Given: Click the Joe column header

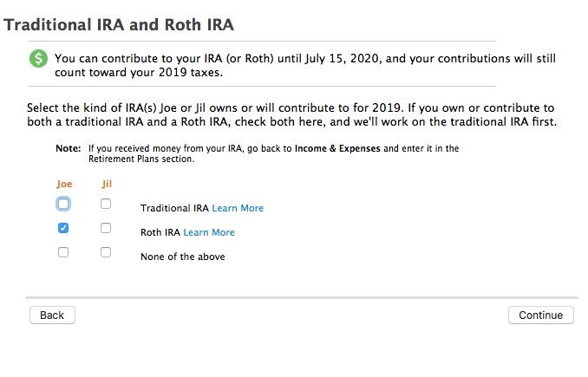Looking at the screenshot, I should pos(64,184).
